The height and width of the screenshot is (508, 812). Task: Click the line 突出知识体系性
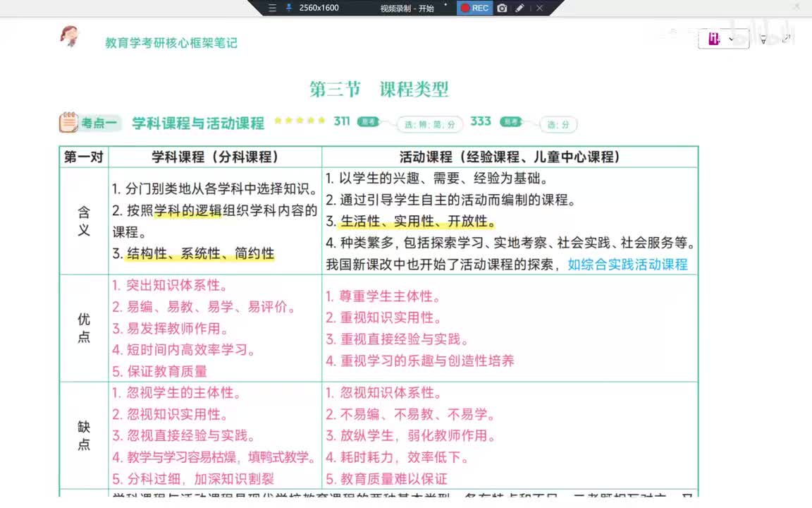click(170, 286)
